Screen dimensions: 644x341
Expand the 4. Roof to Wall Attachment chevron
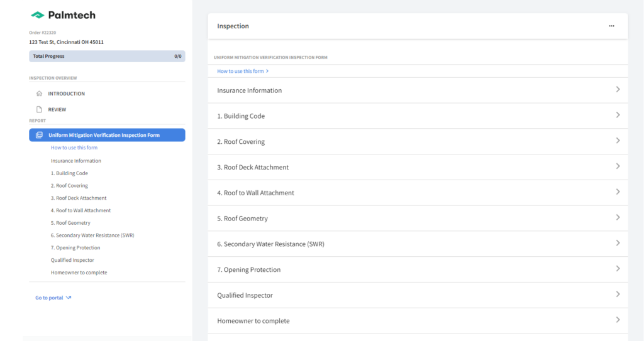[x=618, y=192]
